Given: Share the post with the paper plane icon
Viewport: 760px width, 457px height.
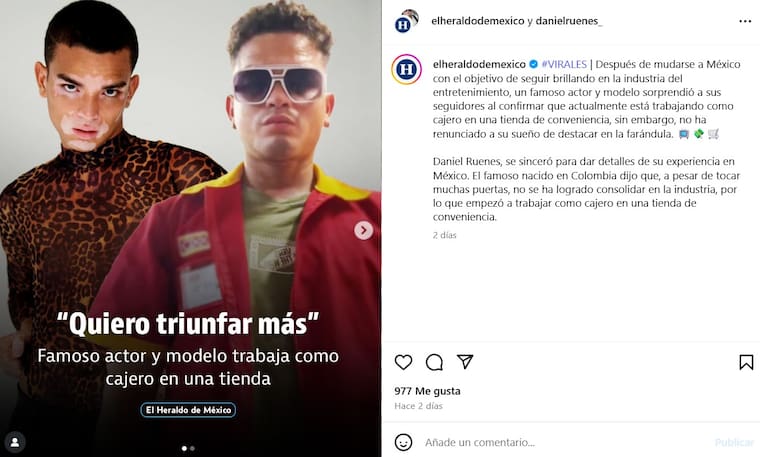Looking at the screenshot, I should (465, 362).
